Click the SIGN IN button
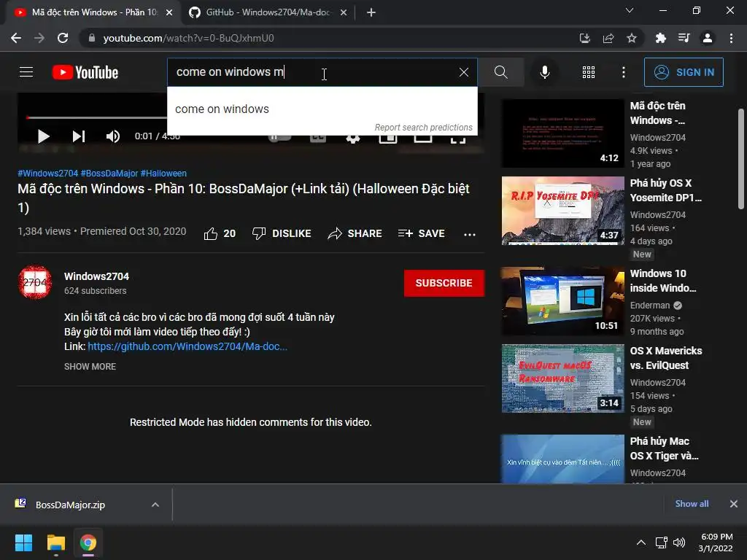This screenshot has height=560, width=747. tap(684, 72)
